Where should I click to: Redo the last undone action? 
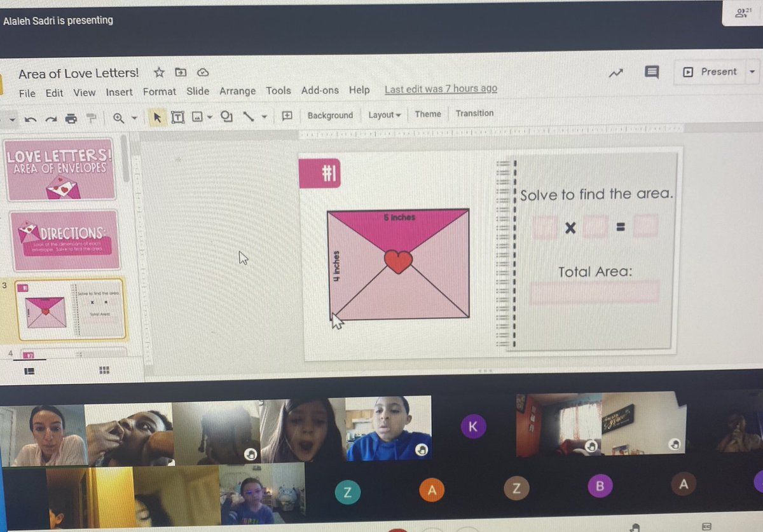click(x=51, y=118)
